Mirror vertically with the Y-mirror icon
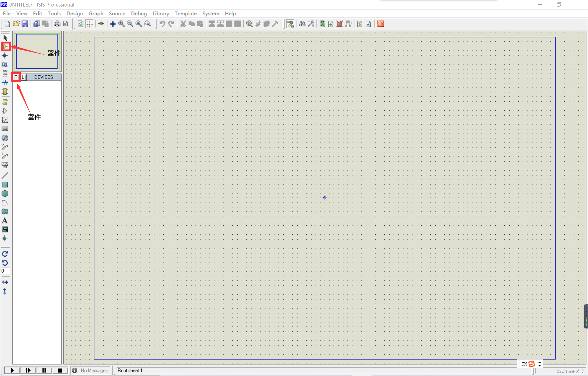This screenshot has width=588, height=376. pos(5,291)
